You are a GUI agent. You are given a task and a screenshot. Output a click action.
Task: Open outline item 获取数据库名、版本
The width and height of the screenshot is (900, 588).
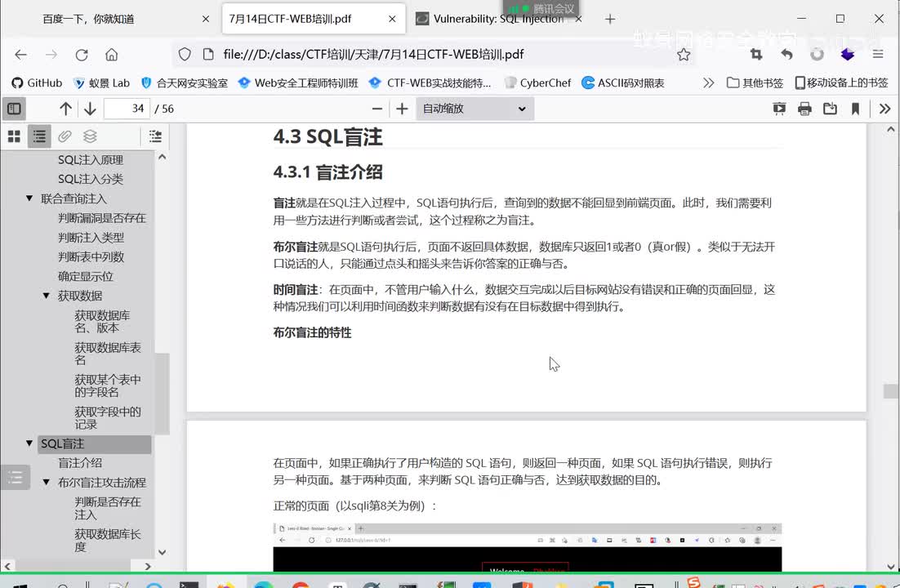102,322
